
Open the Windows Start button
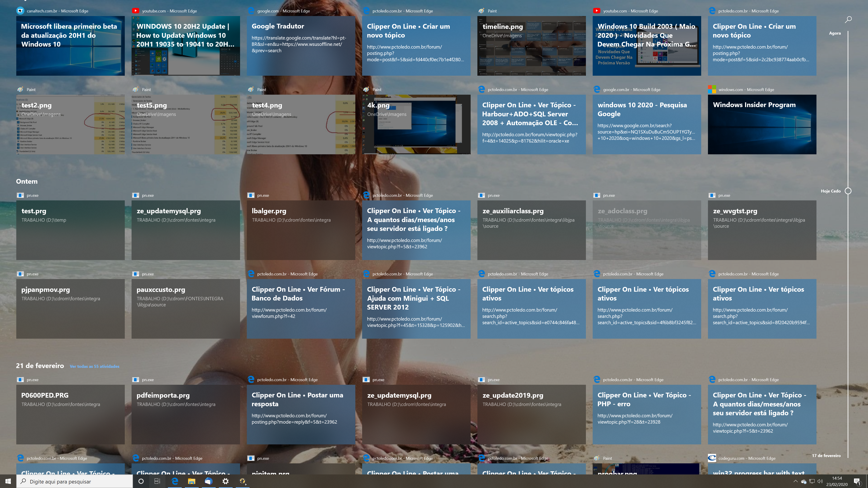[x=8, y=481]
